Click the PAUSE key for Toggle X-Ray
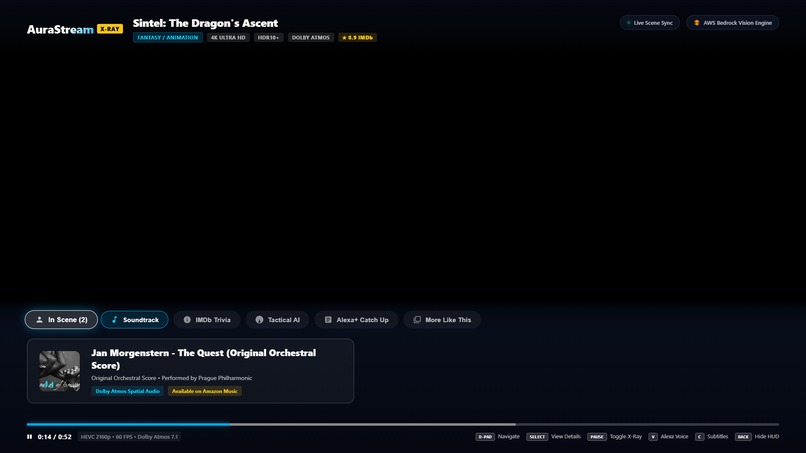 tap(597, 437)
